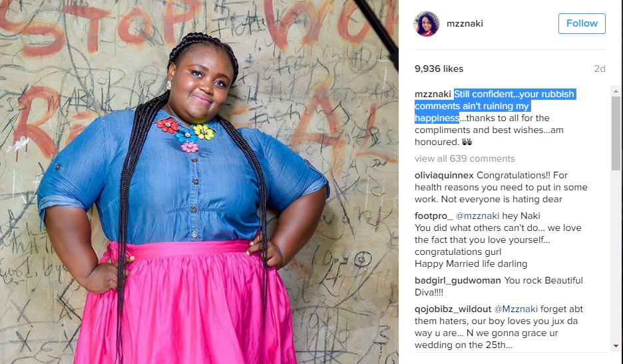Click the highlighted caption text
The width and height of the screenshot is (623, 364).
pyautogui.click(x=495, y=106)
